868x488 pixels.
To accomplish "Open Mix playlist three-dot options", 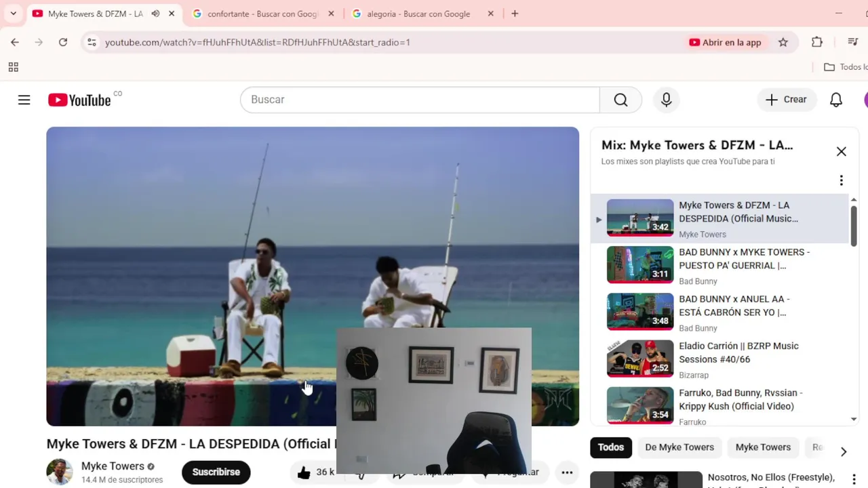I will point(842,180).
